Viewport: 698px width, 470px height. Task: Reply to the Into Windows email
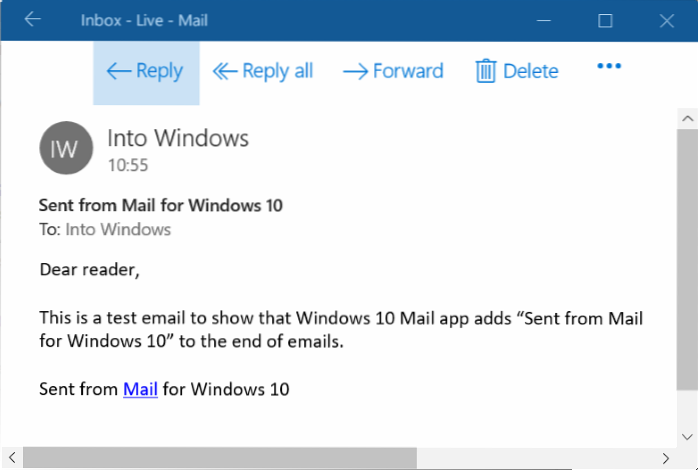coord(145,71)
